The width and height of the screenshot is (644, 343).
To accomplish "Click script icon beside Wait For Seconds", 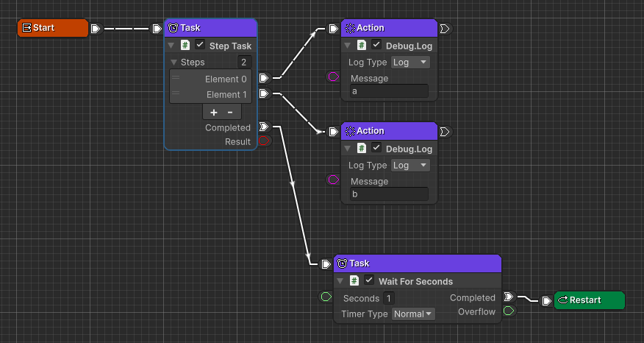I will pyautogui.click(x=354, y=281).
